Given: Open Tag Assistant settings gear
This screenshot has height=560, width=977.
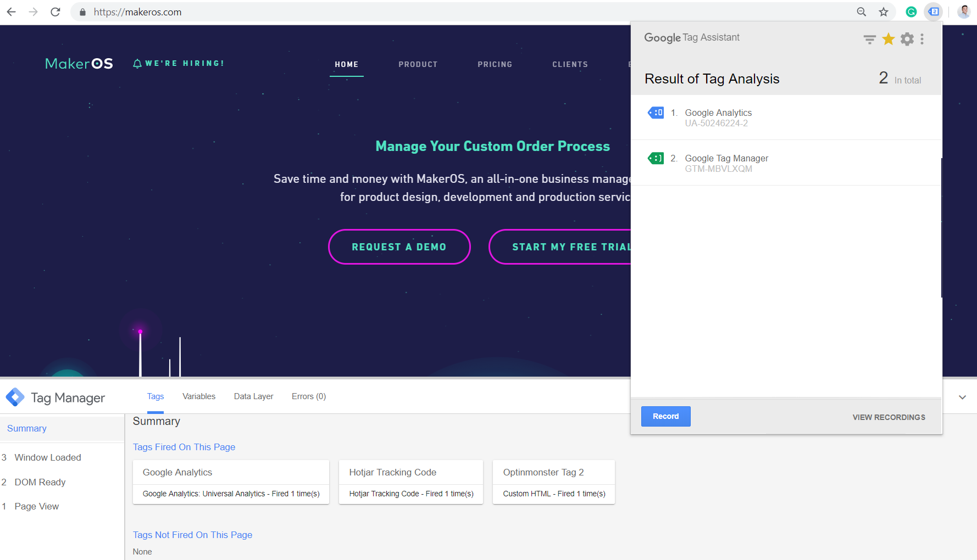Looking at the screenshot, I should pyautogui.click(x=907, y=39).
